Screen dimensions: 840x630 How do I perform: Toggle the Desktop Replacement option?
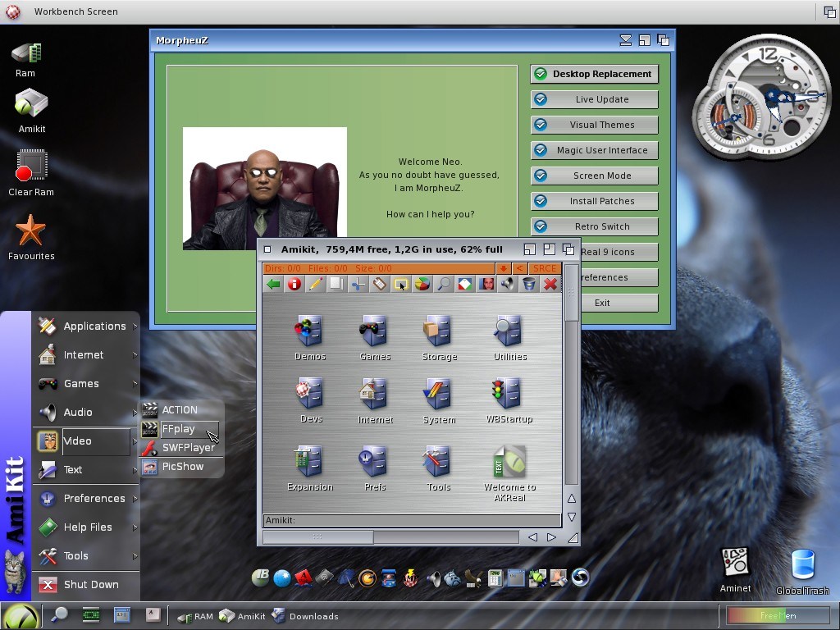pos(595,74)
